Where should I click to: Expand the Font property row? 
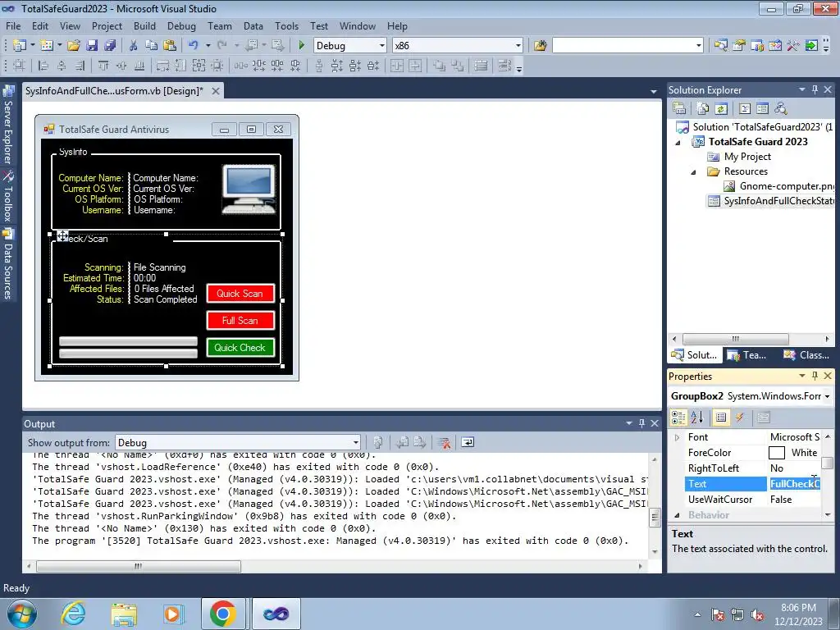click(677, 437)
